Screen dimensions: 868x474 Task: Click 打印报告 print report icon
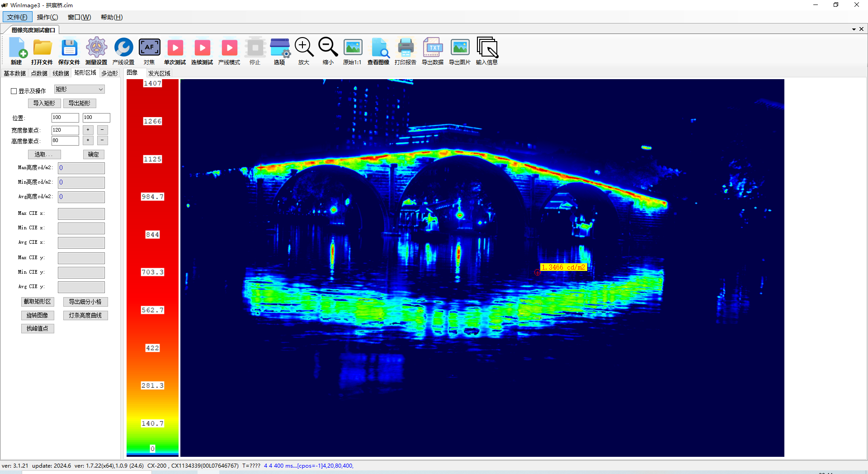click(406, 51)
